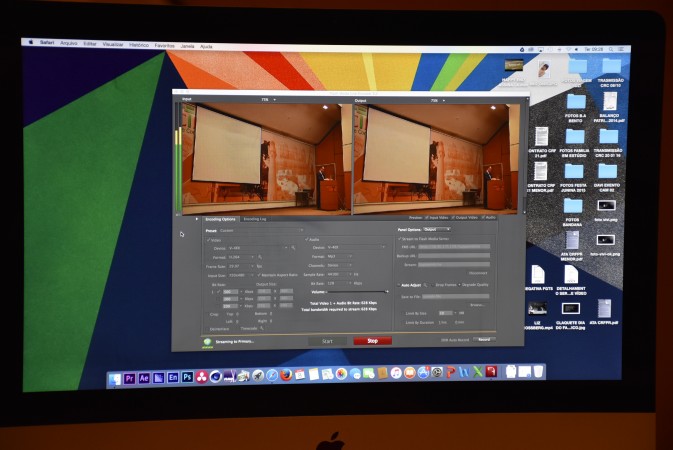This screenshot has height=450, width=673.
Task: Enable the Deinterlace checkbox
Action: pos(207,329)
